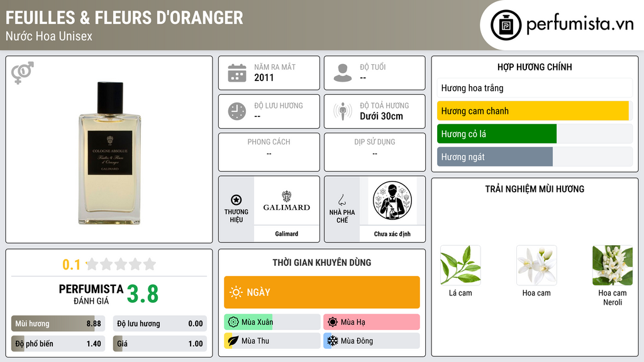Image resolution: width=644 pixels, height=362 pixels.
Task: Click the calendar icon beside Năm ra mắt
Action: [x=237, y=73]
